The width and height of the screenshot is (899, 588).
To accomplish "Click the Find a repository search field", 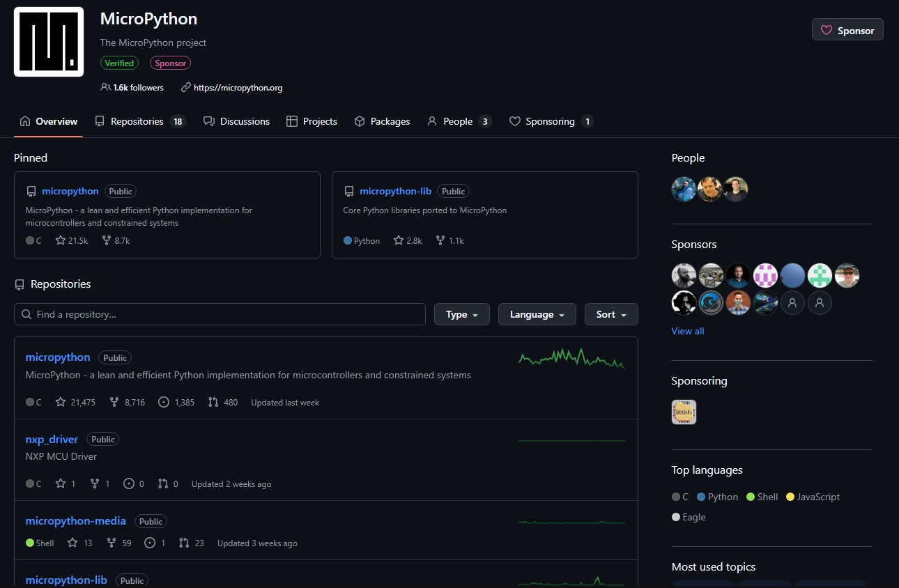I will [220, 314].
